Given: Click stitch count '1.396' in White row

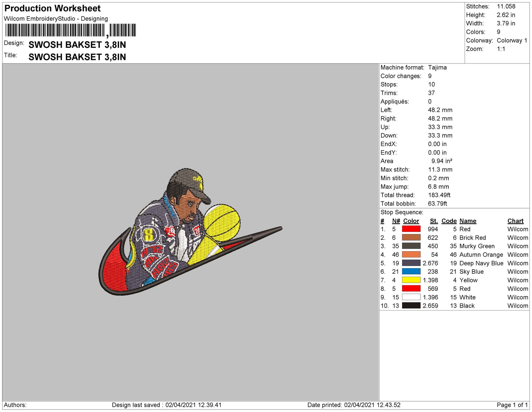Looking at the screenshot, I should coord(430,297).
